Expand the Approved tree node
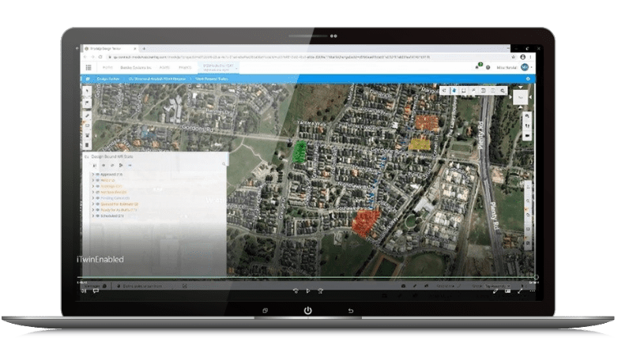Image resolution: width=618 pixels, height=364 pixels. click(x=92, y=174)
